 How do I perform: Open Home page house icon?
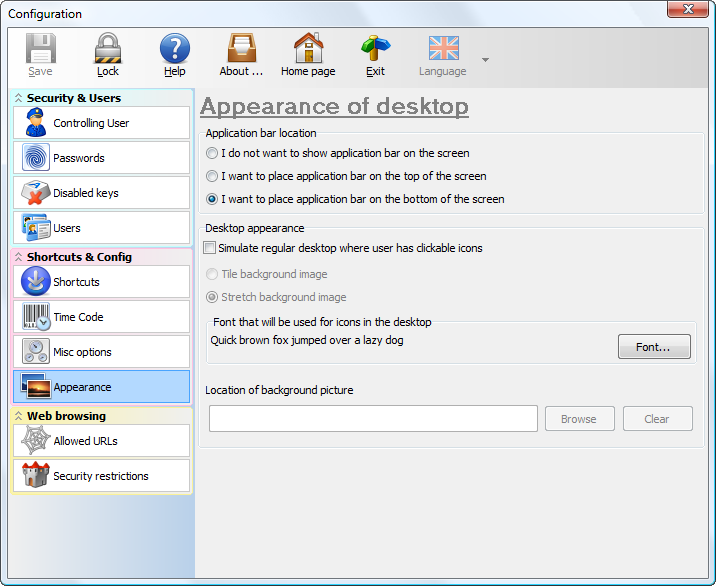pyautogui.click(x=308, y=49)
